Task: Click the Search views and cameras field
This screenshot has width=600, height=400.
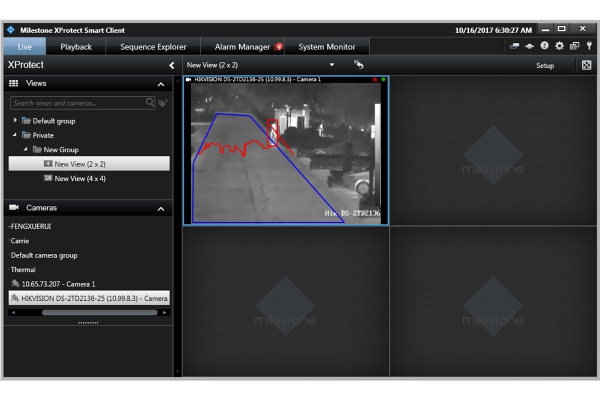Action: pos(78,103)
